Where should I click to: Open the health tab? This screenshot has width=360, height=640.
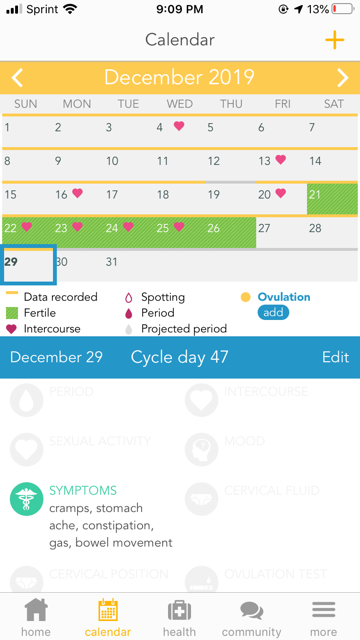180,617
